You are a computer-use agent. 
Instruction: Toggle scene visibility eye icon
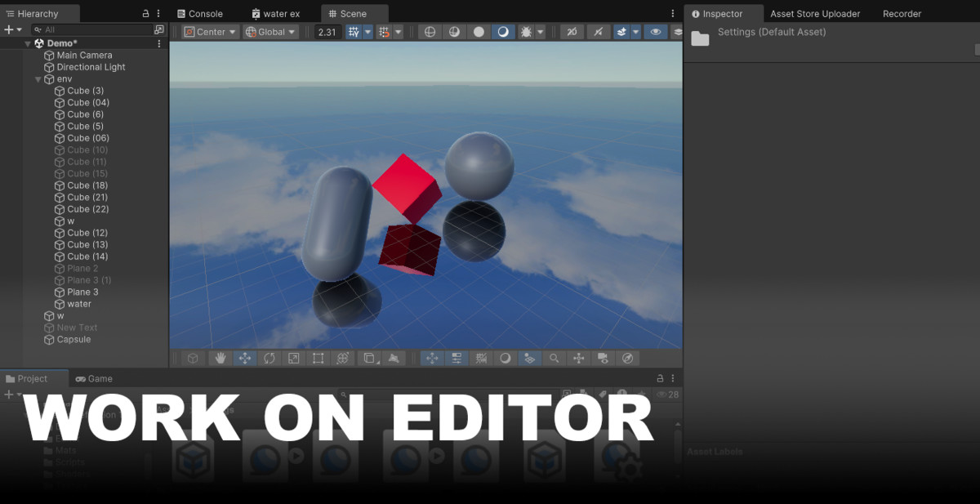point(654,32)
